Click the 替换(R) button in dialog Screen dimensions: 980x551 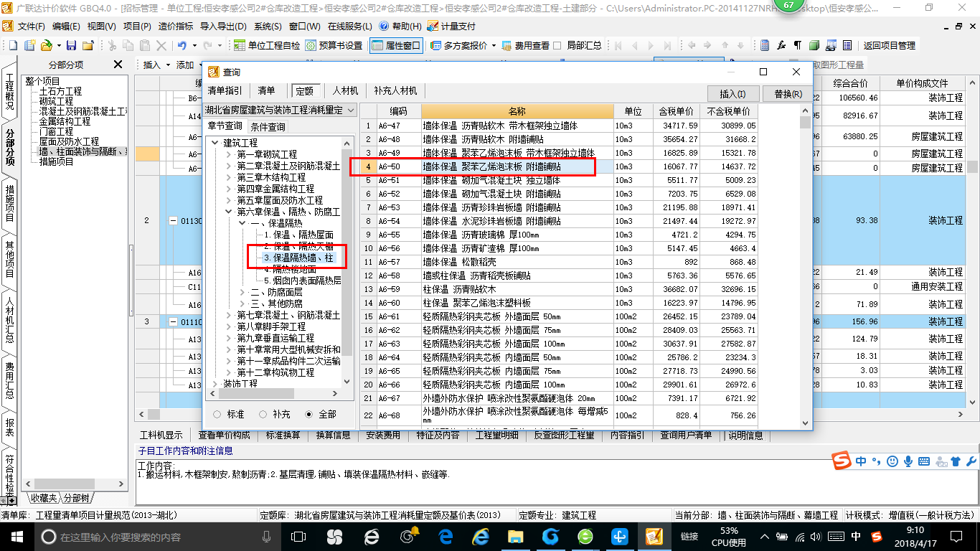(x=787, y=94)
